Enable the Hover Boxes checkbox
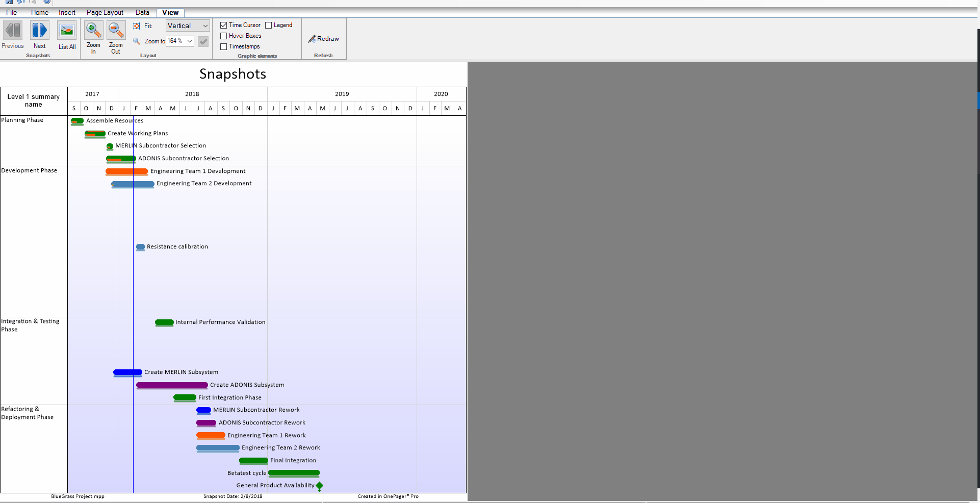Viewport: 980px width, 503px height. pyautogui.click(x=223, y=36)
